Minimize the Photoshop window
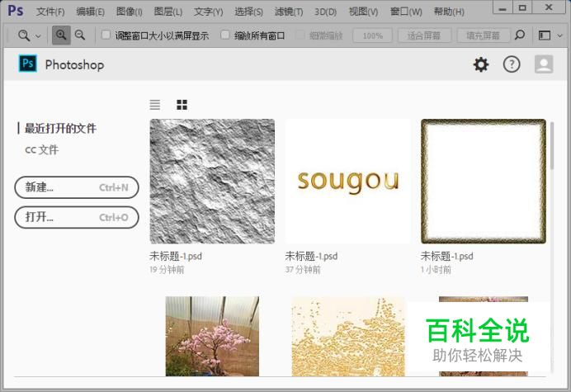Screen dimensions: 571x392 click(503, 8)
